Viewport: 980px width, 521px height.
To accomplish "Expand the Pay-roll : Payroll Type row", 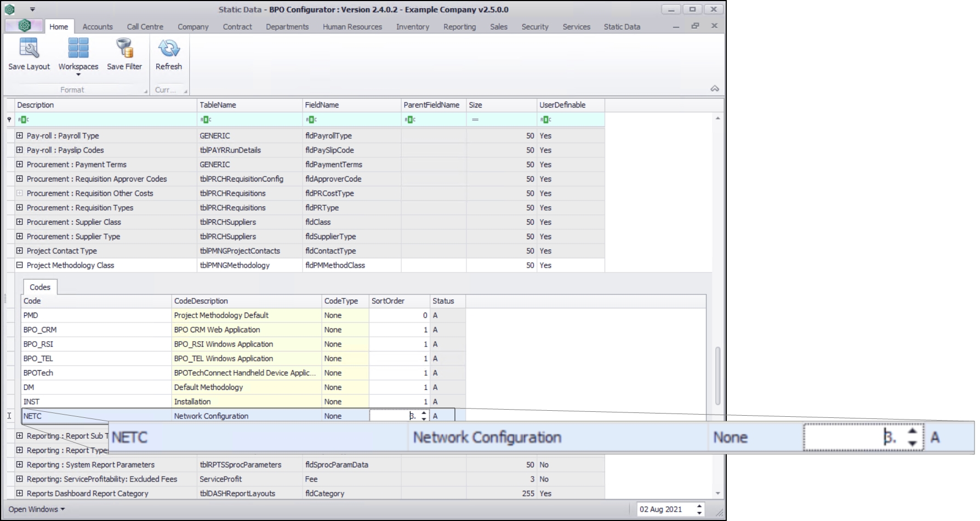I will click(x=20, y=135).
